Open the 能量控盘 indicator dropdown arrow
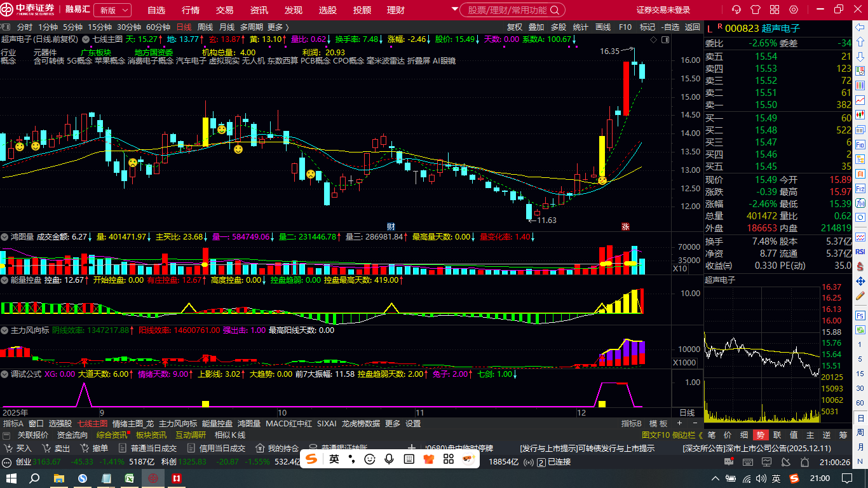868x488 pixels. coord(5,280)
